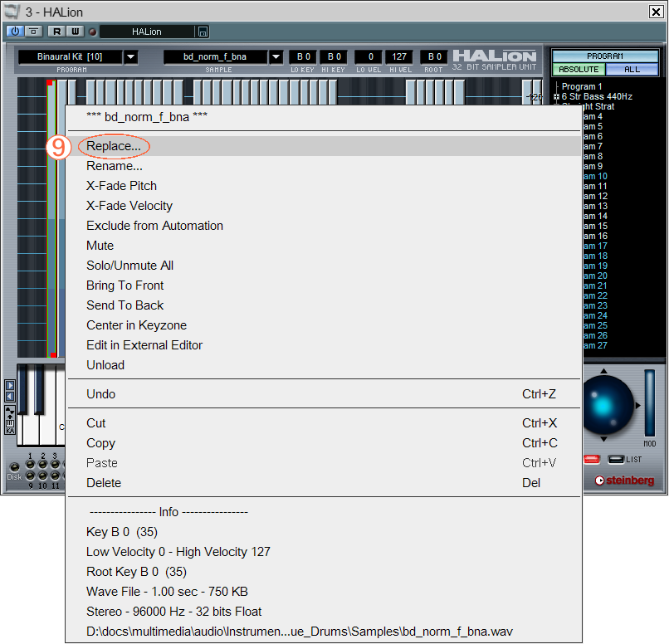Image resolution: width=669 pixels, height=644 pixels.
Task: Click channel LED number 3
Action: [55, 465]
